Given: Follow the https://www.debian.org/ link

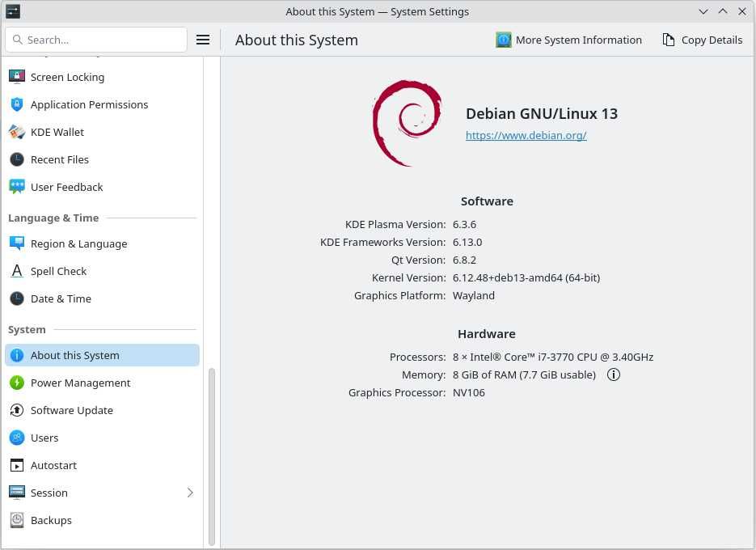Looking at the screenshot, I should coord(526,136).
